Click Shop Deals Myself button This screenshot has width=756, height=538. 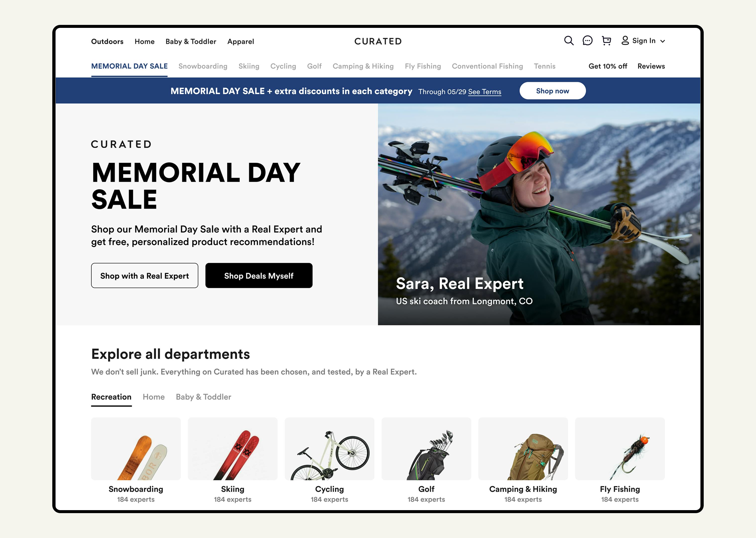[259, 276]
